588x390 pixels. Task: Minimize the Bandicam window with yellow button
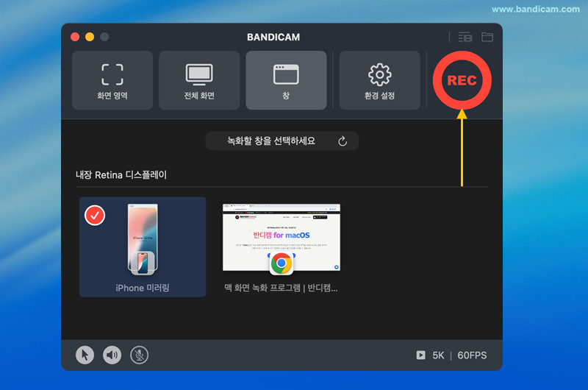pos(90,37)
